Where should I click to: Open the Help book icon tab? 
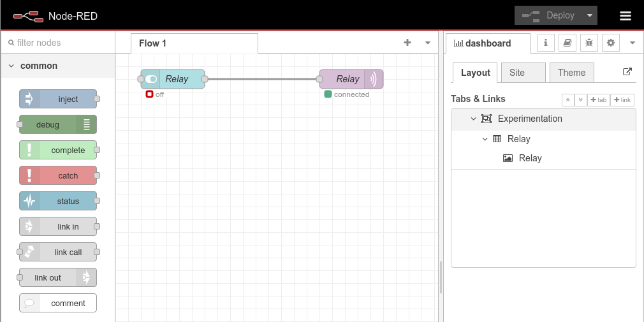click(x=567, y=43)
